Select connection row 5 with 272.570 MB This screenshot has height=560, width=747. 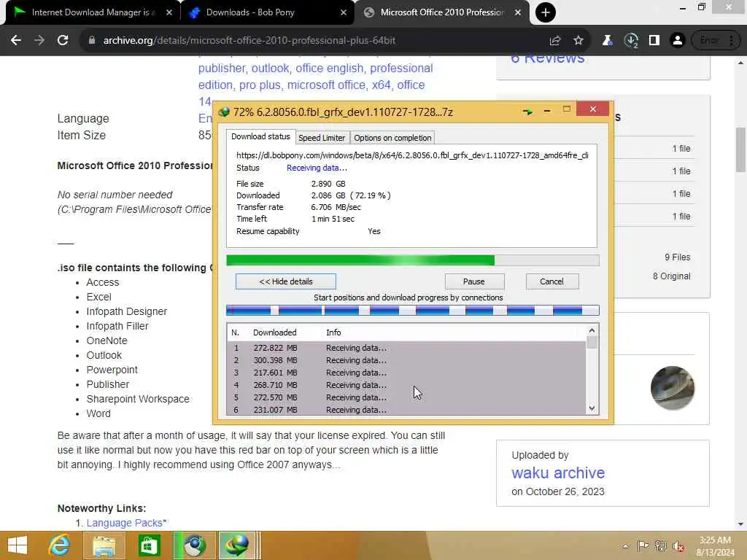(x=406, y=397)
